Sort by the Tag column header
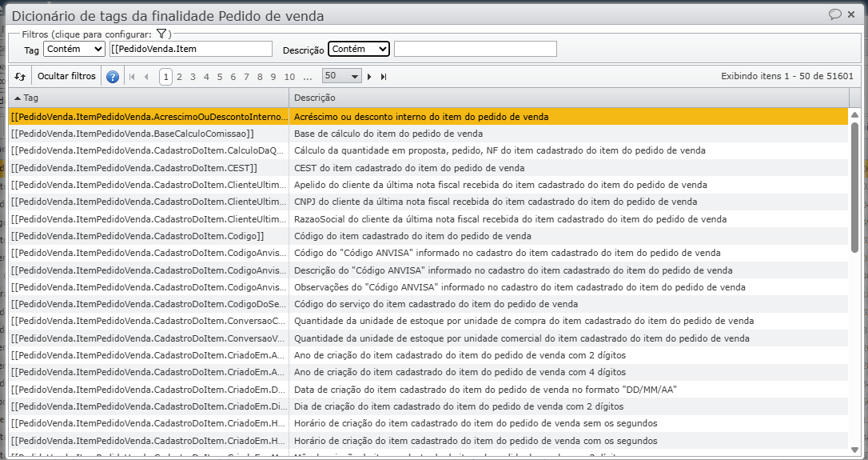Viewport: 868px width, 460px height. click(149, 98)
